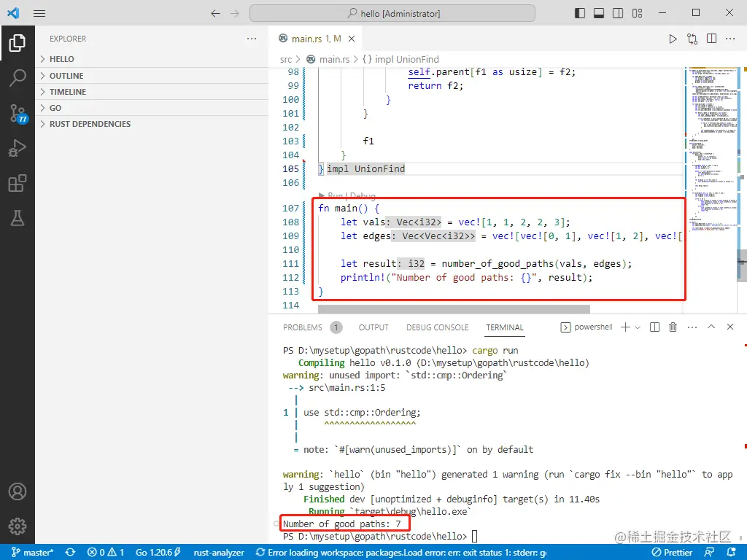This screenshot has width=747, height=560.
Task: Open errors and warnings status indicator
Action: (x=106, y=553)
